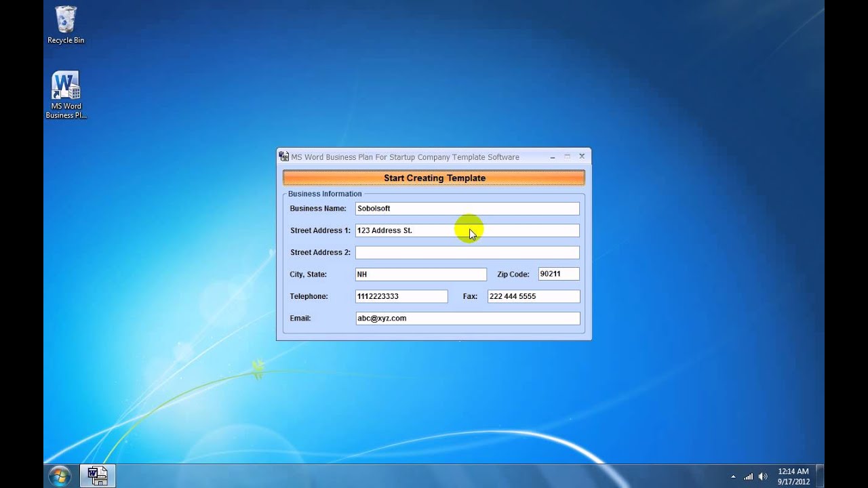Screen dimensions: 868x488
Task: Click the Zip Code: label
Action: tap(513, 274)
